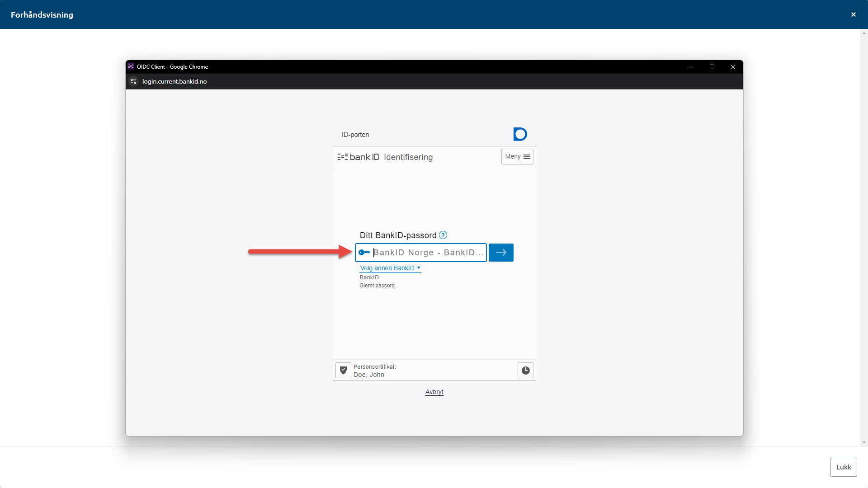
Task: Click the blue Digdir logo
Action: point(520,134)
